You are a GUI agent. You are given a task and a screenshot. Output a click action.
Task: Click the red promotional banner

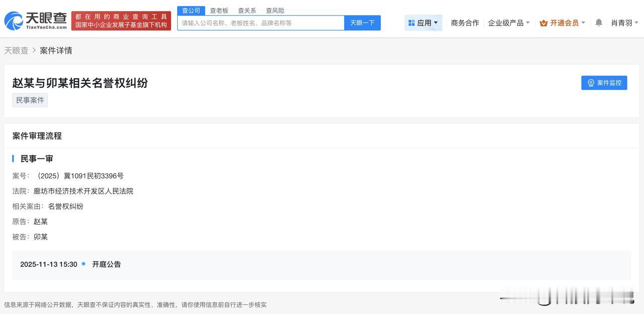[x=121, y=21]
